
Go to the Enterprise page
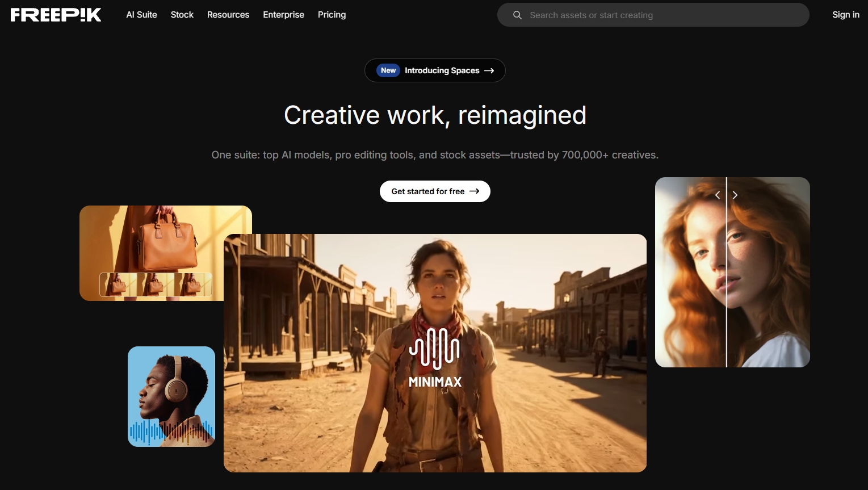click(x=283, y=15)
